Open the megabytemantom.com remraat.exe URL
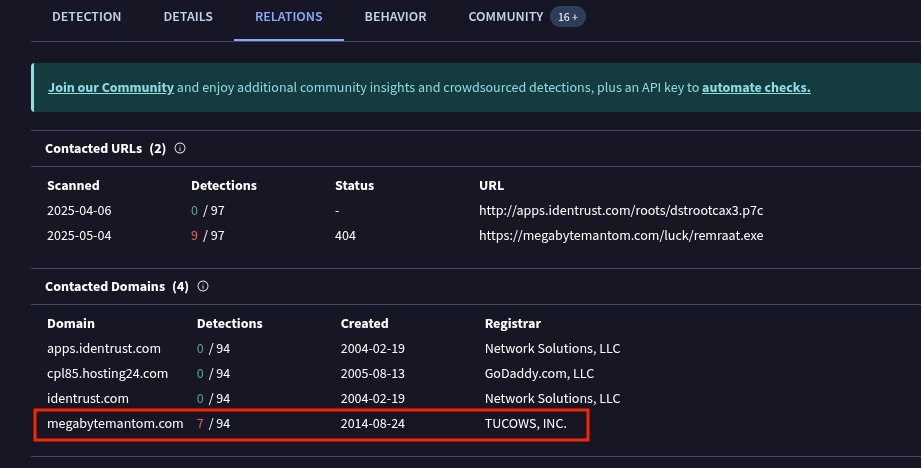Screen dimensions: 921x468 (621, 235)
